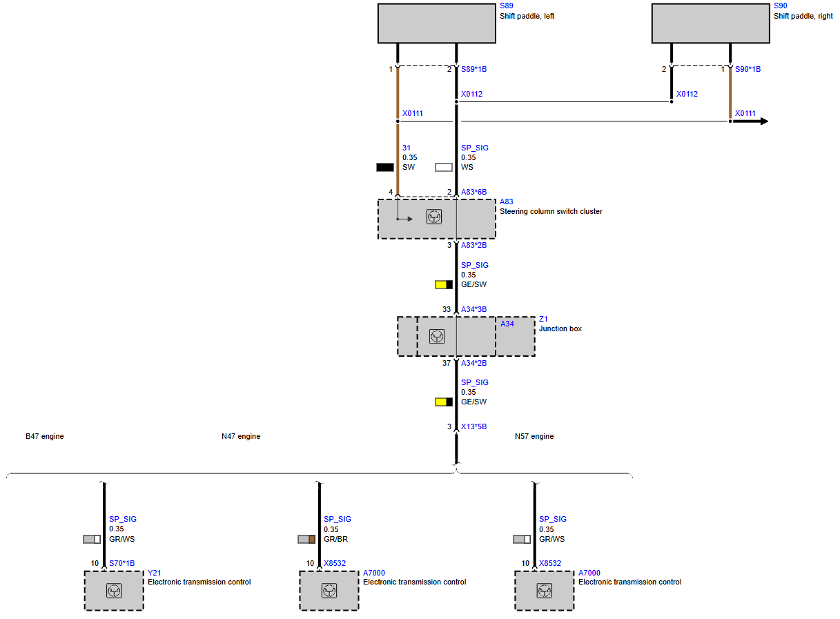Click the GE/SW swatch below connector A34*2B

point(444,402)
